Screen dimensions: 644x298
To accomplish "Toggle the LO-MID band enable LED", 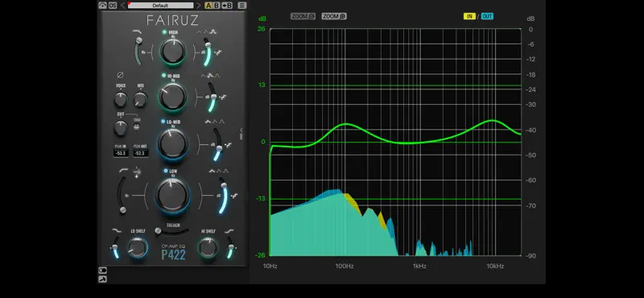I will (163, 122).
